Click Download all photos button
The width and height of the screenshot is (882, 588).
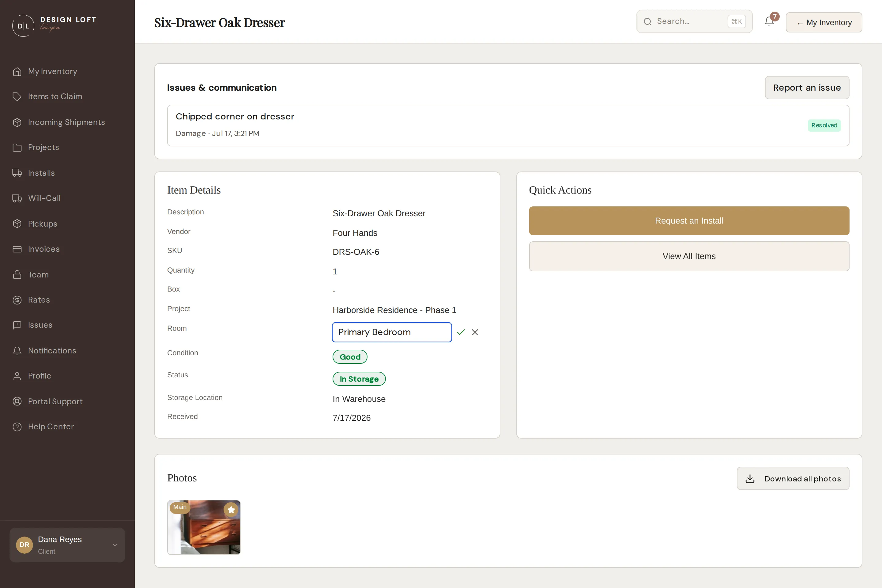point(793,478)
